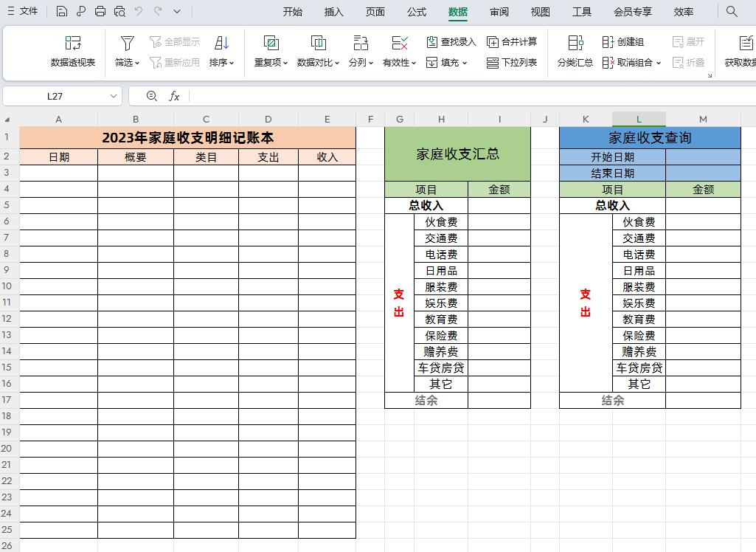Click the 开始日期 cell
Screen dimensions: 756x552
[612, 156]
